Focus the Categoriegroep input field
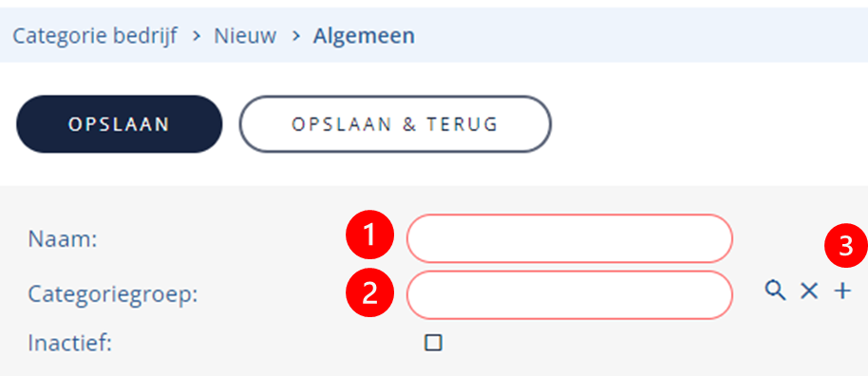Viewport: 868px width, 376px height. click(x=570, y=295)
